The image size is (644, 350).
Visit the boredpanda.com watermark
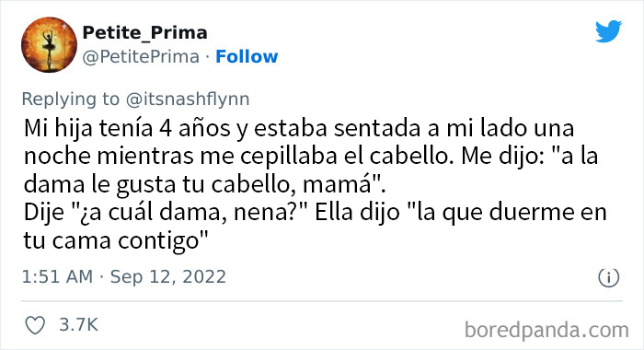546,330
